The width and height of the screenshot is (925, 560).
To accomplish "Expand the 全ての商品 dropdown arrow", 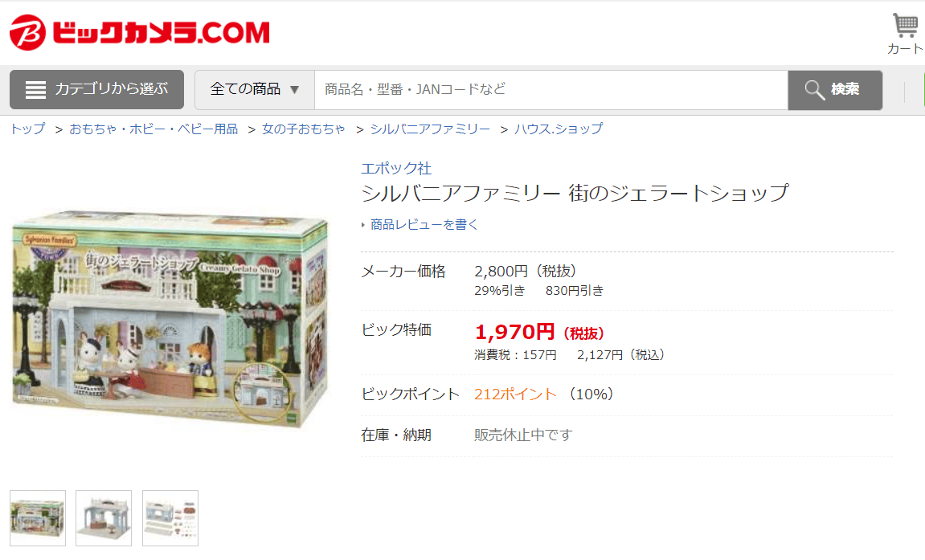I will pyautogui.click(x=294, y=90).
